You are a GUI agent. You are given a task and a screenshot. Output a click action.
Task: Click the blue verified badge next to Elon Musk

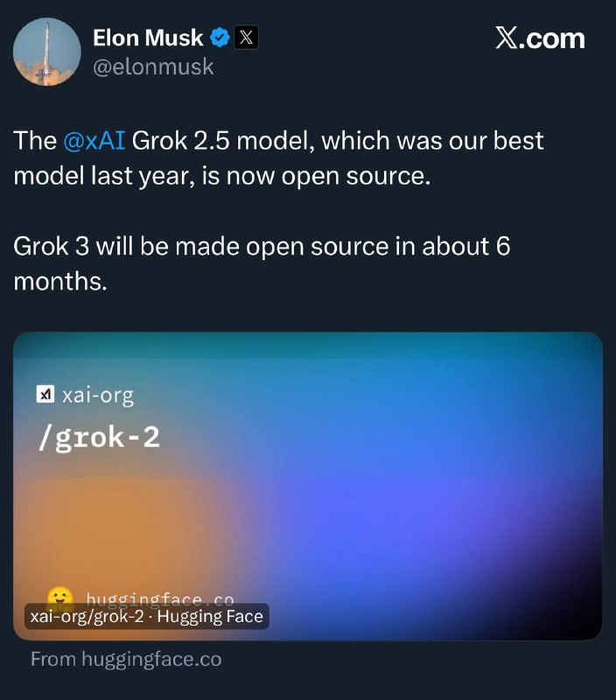pos(219,38)
